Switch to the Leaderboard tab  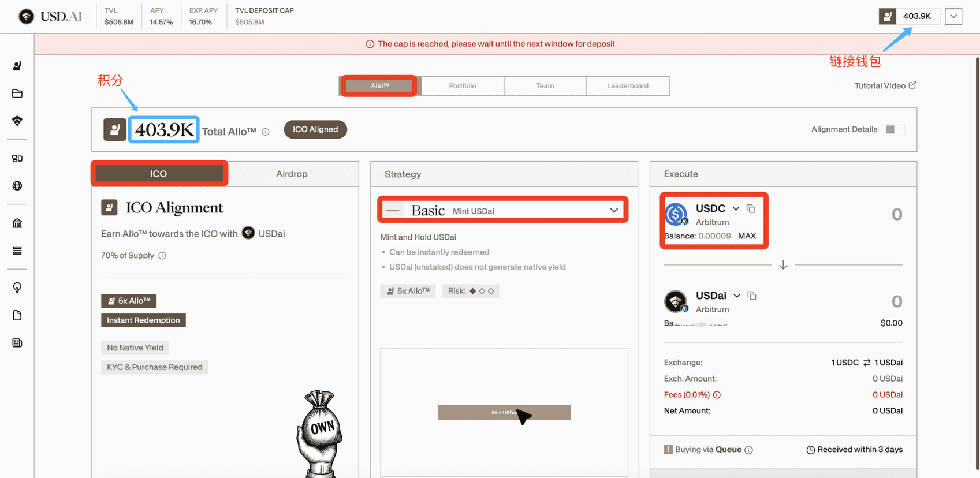[628, 86]
